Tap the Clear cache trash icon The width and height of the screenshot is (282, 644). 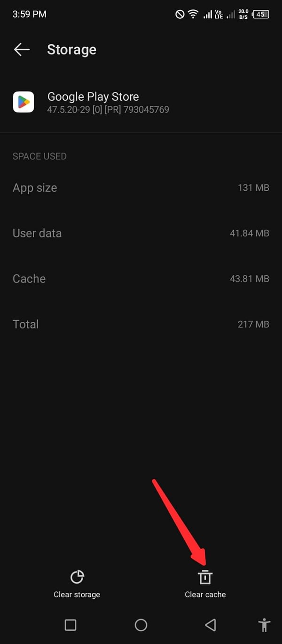pyautogui.click(x=205, y=576)
